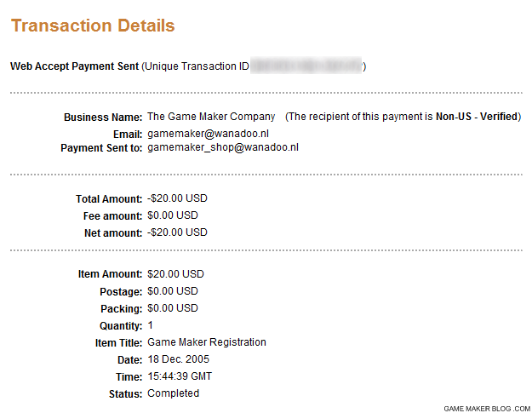Click the Web Accept Payment Sent text
Image resolution: width=532 pixels, height=413 pixels.
click(74, 66)
